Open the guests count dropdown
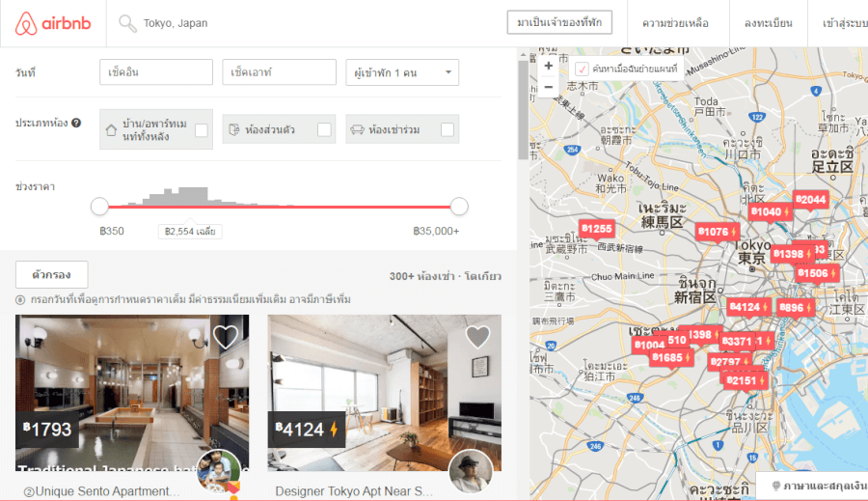The height and width of the screenshot is (501, 868). tap(402, 72)
